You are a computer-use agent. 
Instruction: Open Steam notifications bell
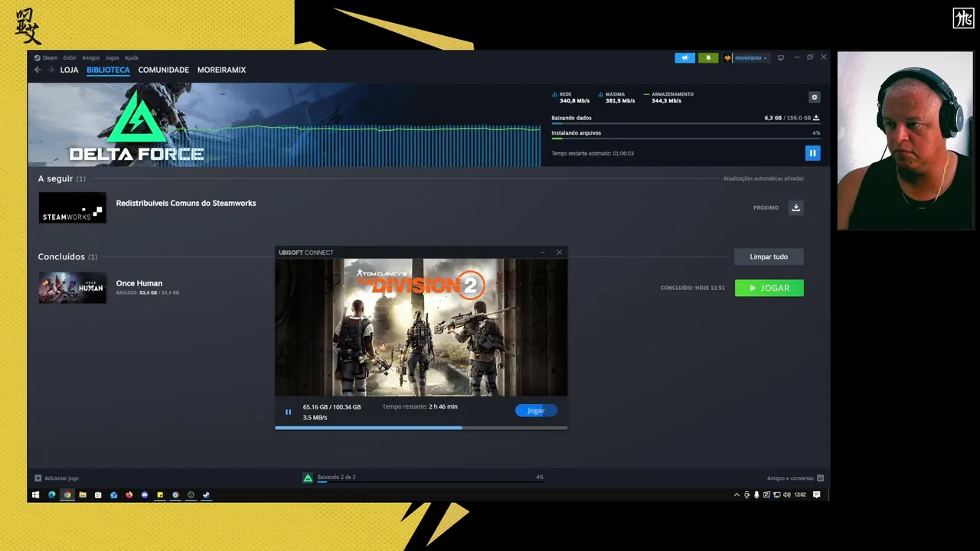click(x=708, y=57)
